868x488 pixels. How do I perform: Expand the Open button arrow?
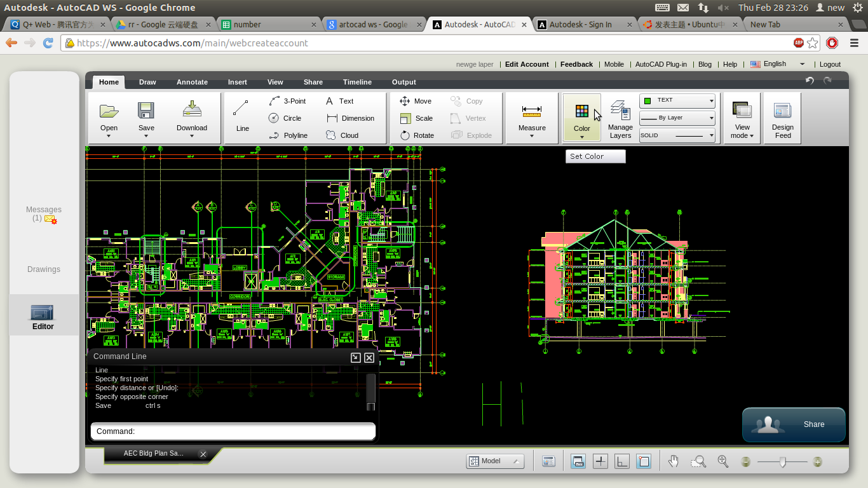(109, 135)
